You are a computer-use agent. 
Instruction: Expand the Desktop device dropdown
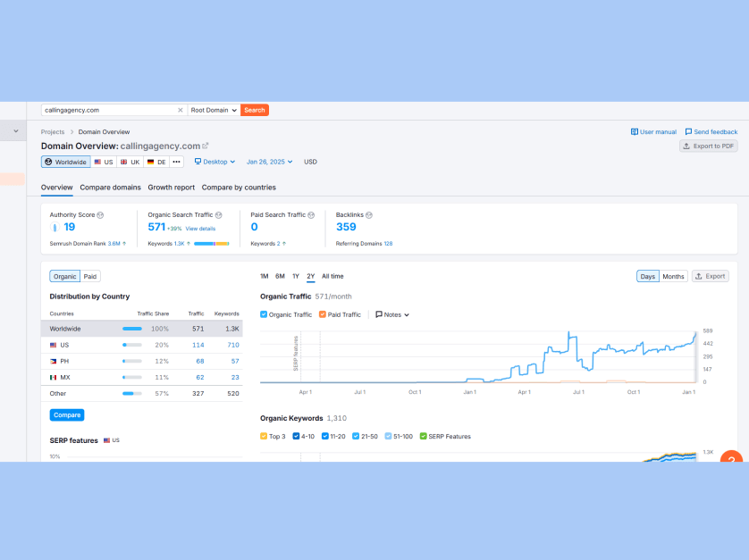point(215,162)
